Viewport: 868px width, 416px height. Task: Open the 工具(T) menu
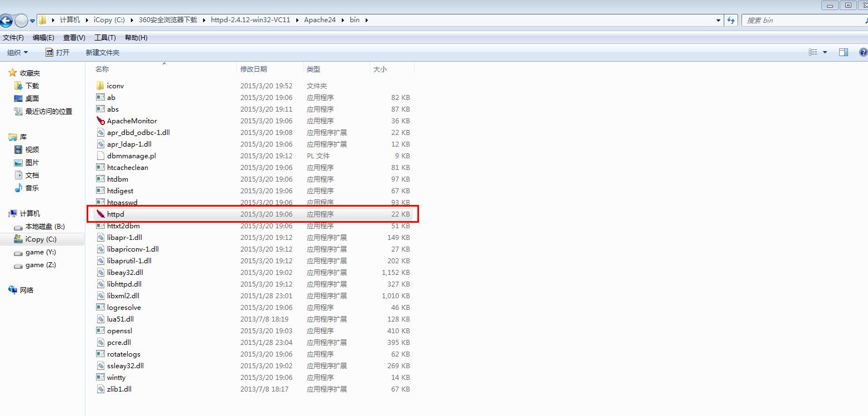pyautogui.click(x=105, y=38)
